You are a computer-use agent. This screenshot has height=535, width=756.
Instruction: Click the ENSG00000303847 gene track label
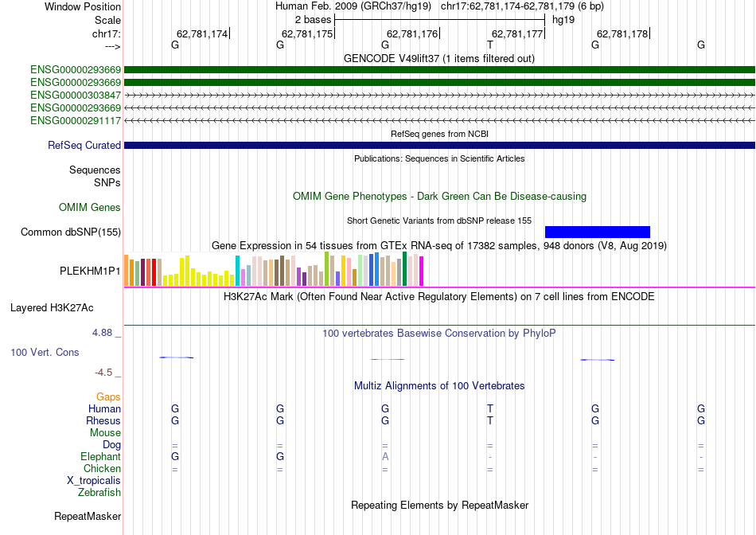click(x=76, y=95)
